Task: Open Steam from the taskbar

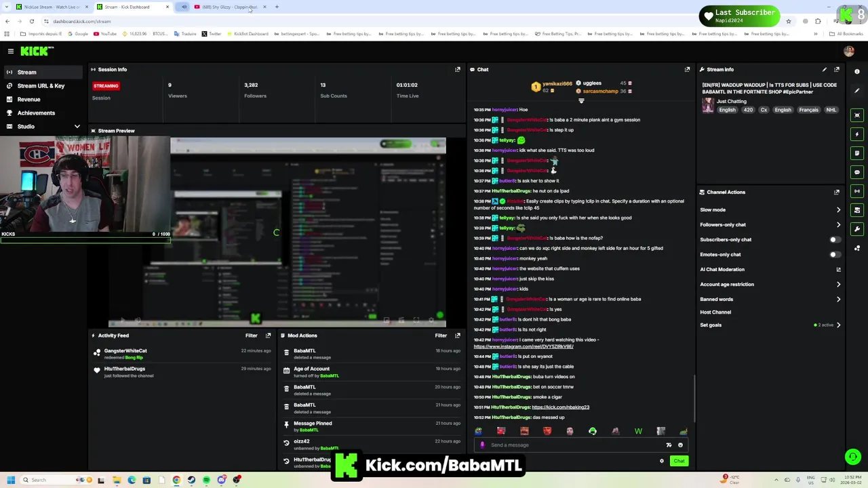Action: [191, 480]
